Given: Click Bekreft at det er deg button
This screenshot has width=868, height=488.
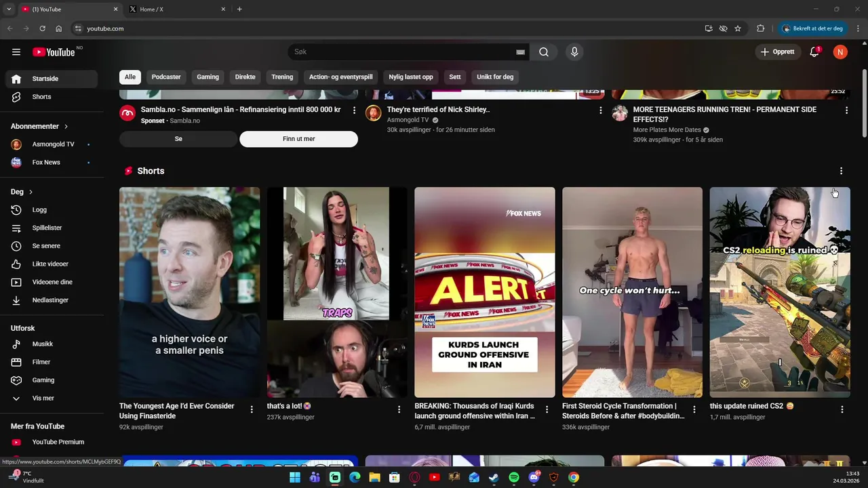Looking at the screenshot, I should [x=812, y=28].
